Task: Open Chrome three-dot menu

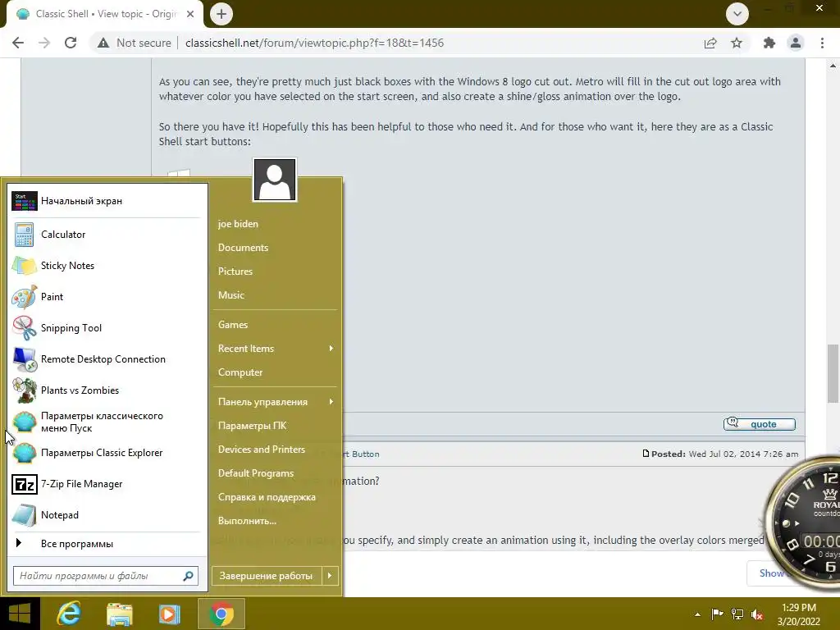Action: click(x=822, y=43)
